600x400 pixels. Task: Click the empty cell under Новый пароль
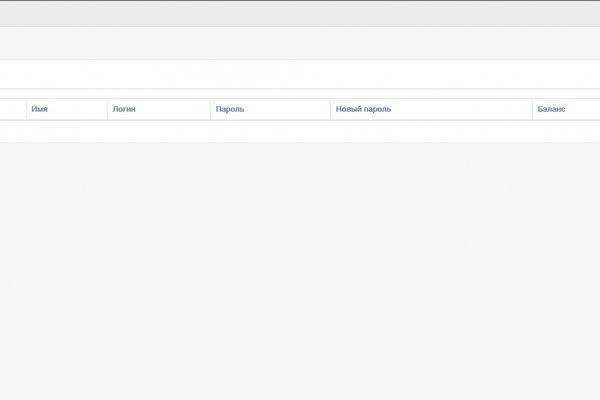coord(431,131)
